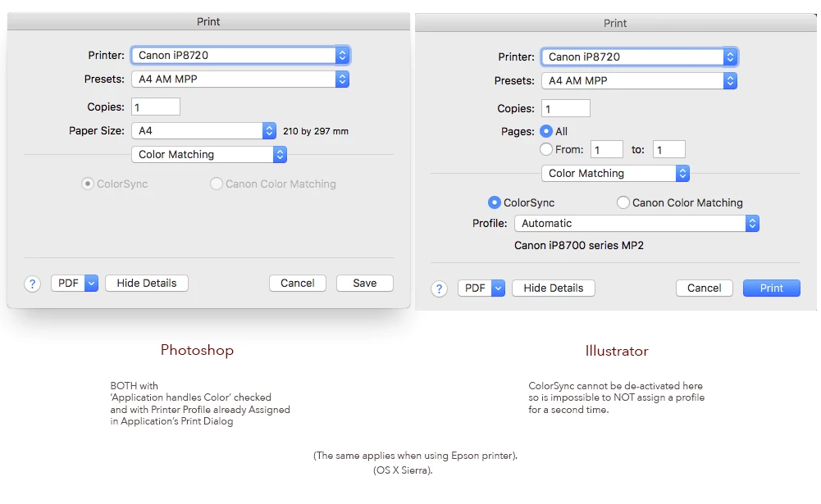Open the PDF arrow menu in Photoshop dialog
Screen dimensions: 821x504
click(91, 283)
